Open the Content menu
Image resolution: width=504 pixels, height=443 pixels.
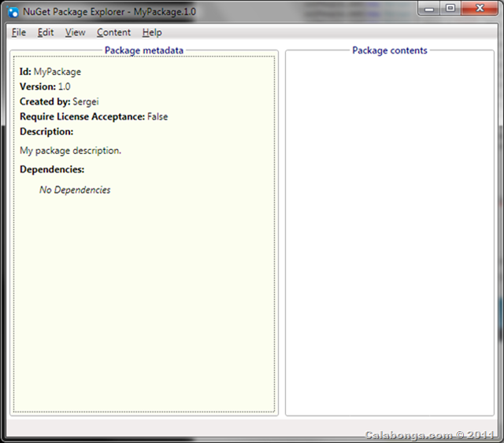[x=113, y=32]
